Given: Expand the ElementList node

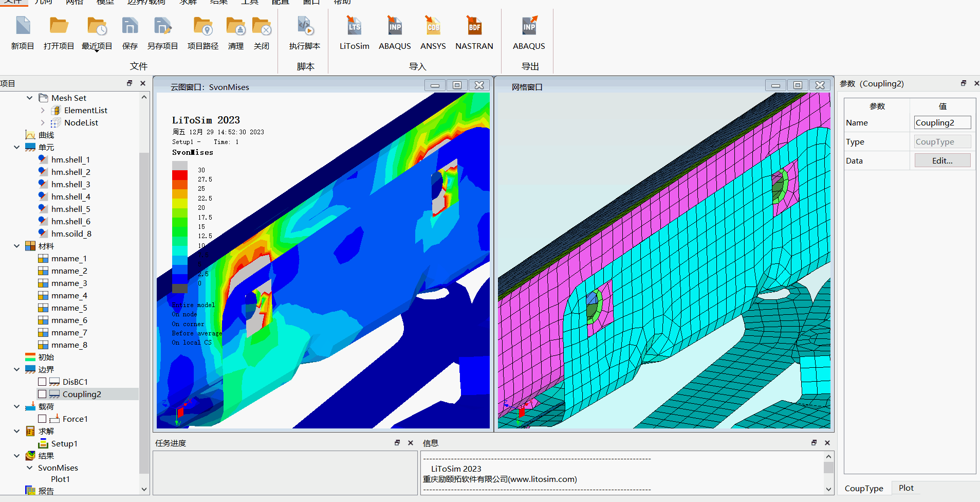Looking at the screenshot, I should [43, 110].
